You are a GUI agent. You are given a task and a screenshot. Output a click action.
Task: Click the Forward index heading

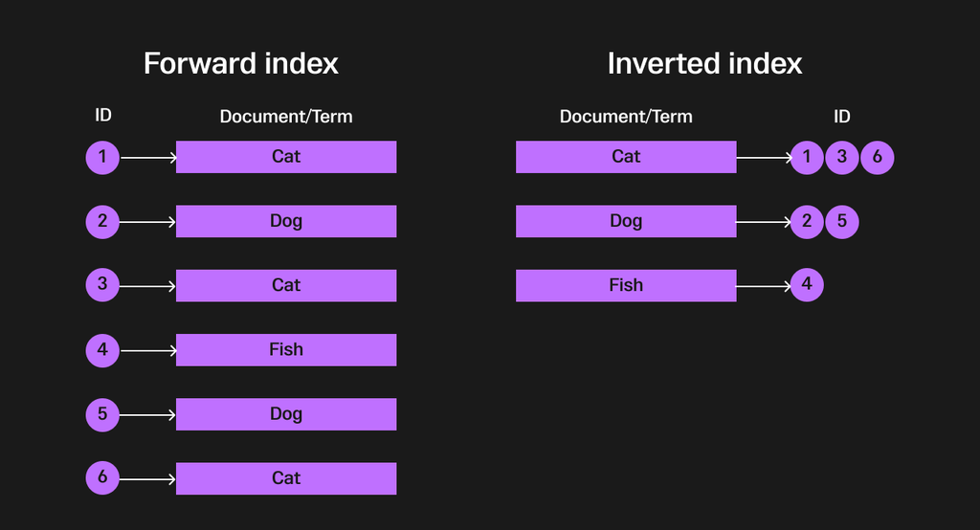click(241, 64)
